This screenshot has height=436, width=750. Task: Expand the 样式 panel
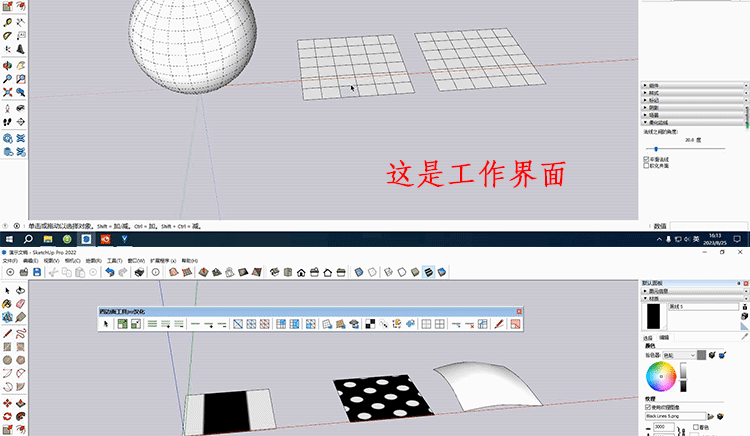(694, 93)
